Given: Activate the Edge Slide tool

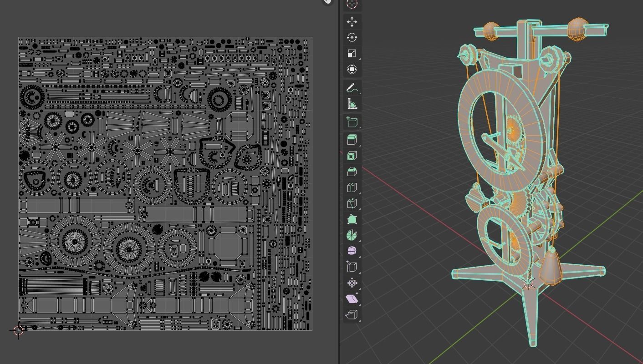Looking at the screenshot, I should pos(352,267).
